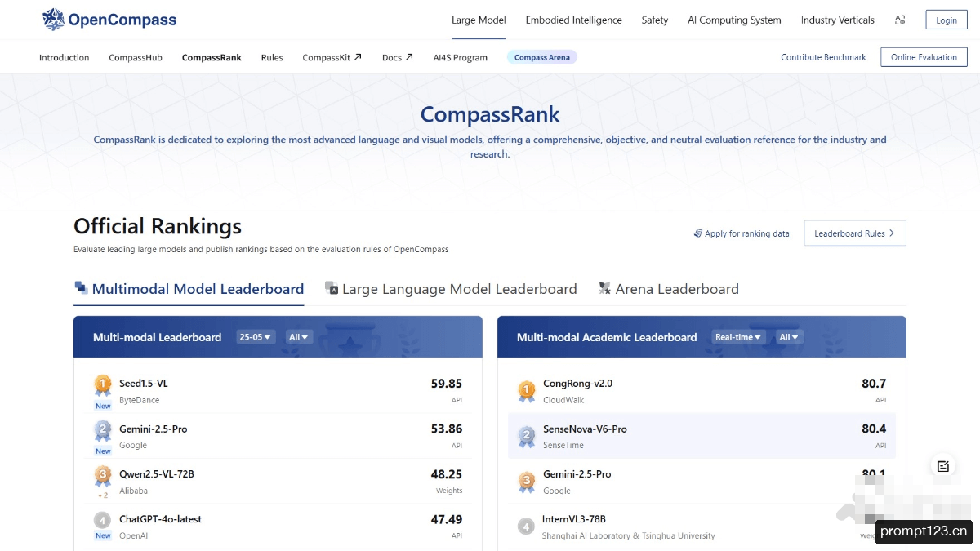980x551 pixels.
Task: Click the Multimodal Model Leaderboard tab icon
Action: (81, 288)
